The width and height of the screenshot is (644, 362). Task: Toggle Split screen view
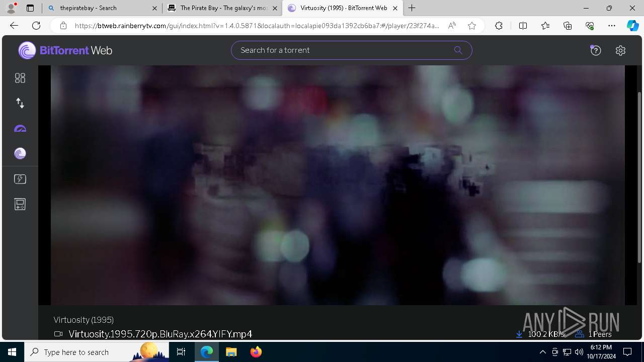pos(523,26)
